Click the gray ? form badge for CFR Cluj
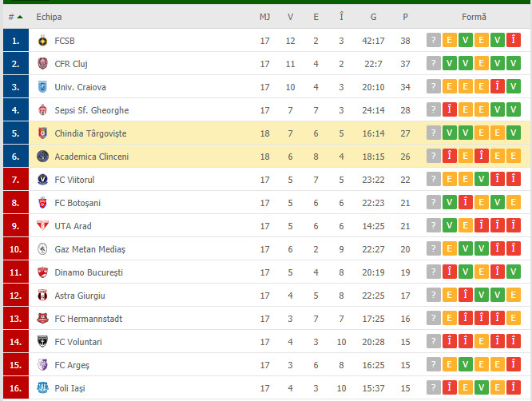 tap(433, 63)
